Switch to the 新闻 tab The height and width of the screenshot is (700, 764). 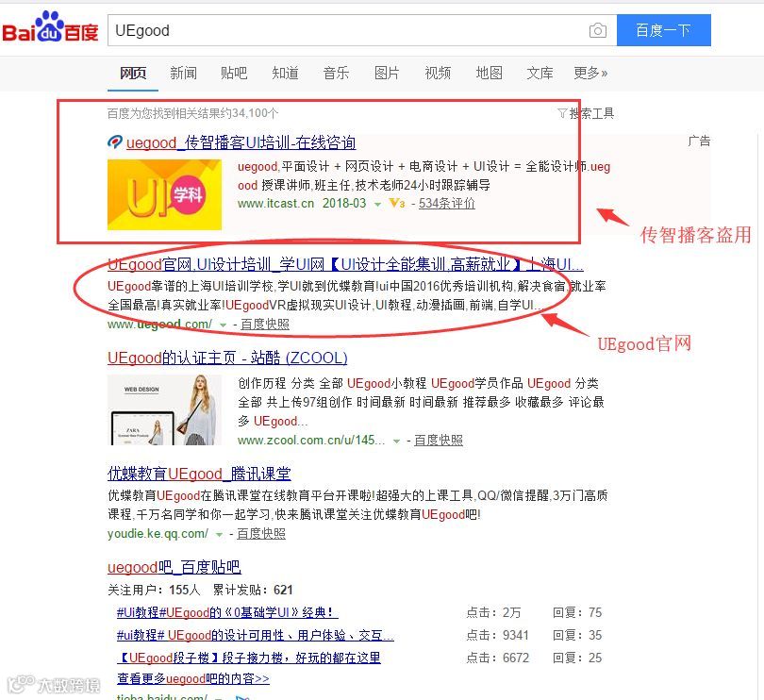[x=183, y=74]
